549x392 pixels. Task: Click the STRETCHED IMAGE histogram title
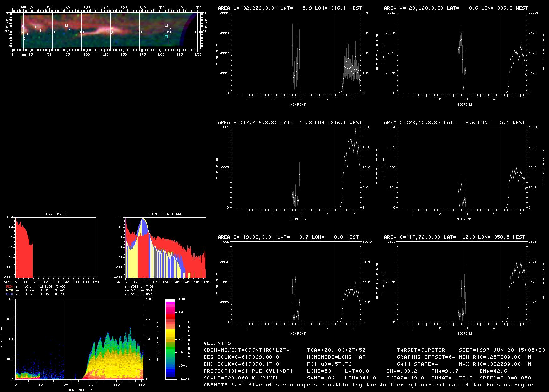pos(166,214)
